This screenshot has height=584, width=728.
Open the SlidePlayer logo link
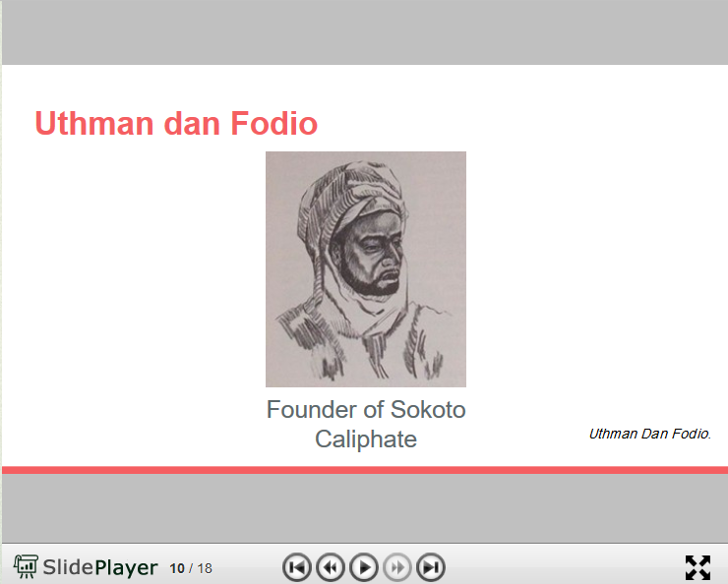86,567
